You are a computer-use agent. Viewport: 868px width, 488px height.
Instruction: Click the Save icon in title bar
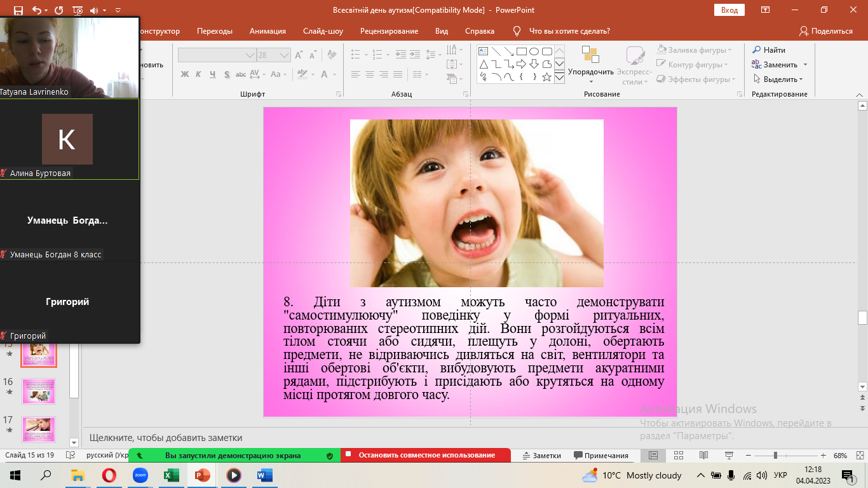[18, 10]
